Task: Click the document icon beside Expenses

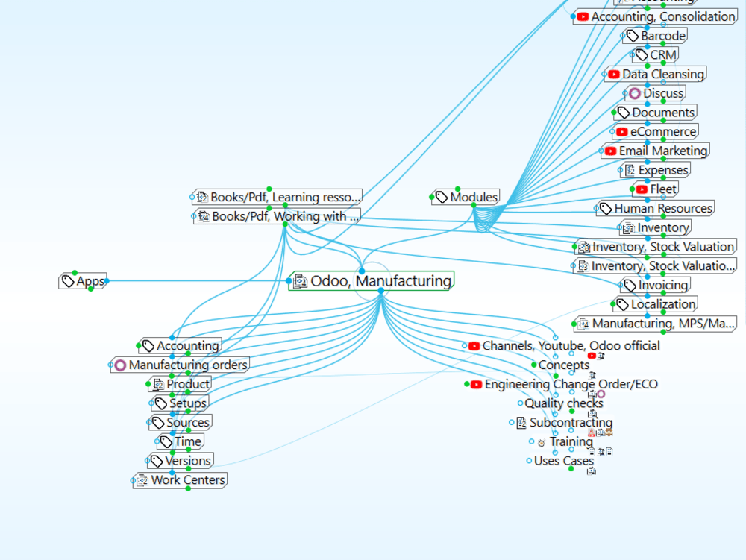Action: coord(630,170)
